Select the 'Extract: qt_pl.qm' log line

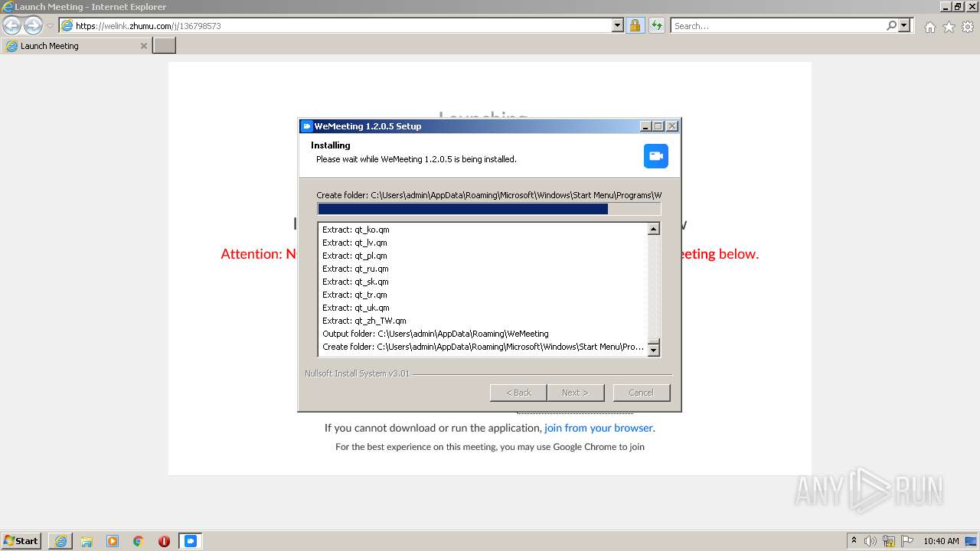click(x=354, y=256)
